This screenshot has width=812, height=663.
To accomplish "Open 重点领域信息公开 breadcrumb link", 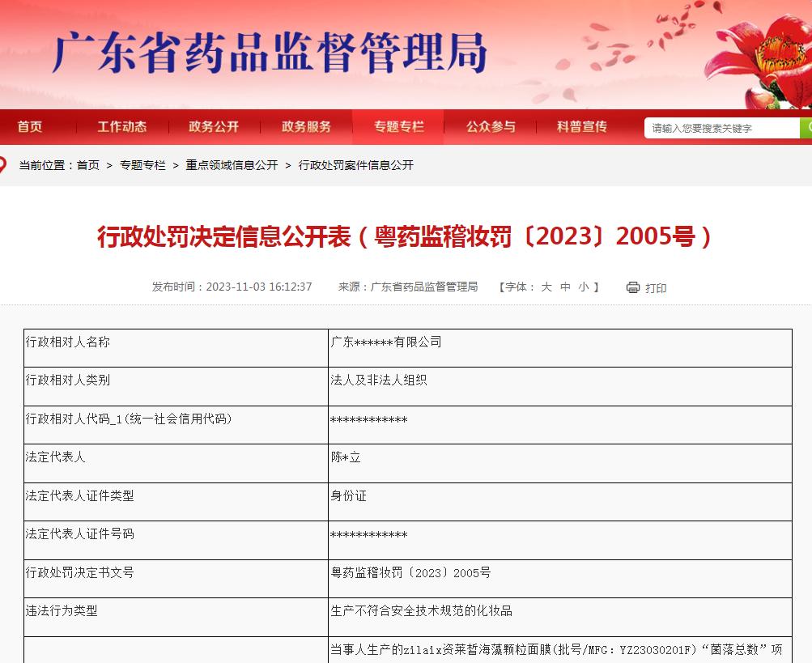I will (x=232, y=165).
